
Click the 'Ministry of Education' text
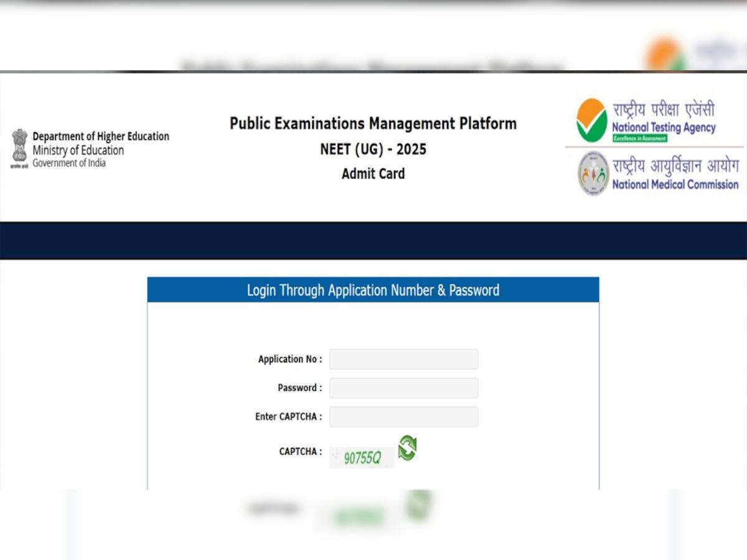tap(78, 150)
